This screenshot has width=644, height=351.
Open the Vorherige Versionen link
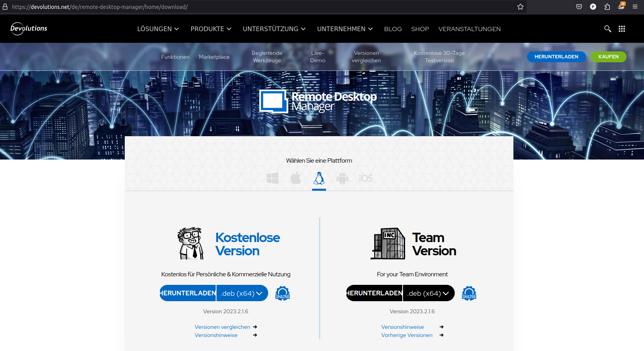click(407, 335)
